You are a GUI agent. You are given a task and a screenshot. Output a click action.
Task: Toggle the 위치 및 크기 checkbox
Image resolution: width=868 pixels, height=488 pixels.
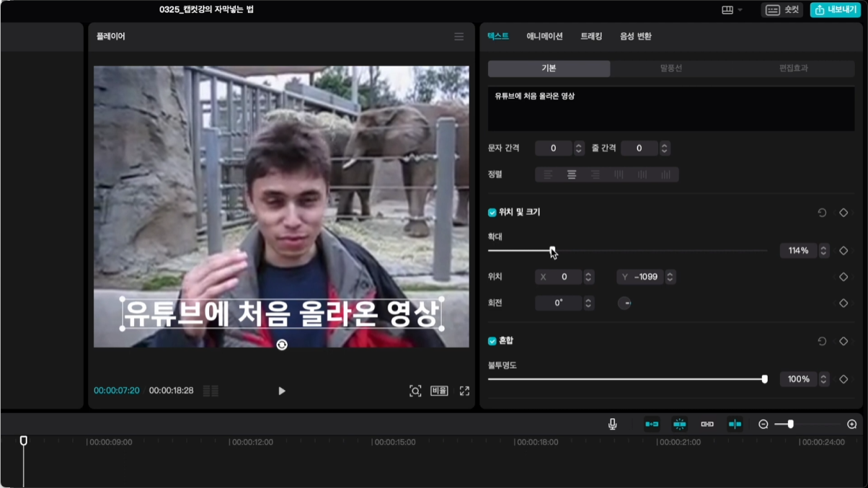tap(492, 213)
